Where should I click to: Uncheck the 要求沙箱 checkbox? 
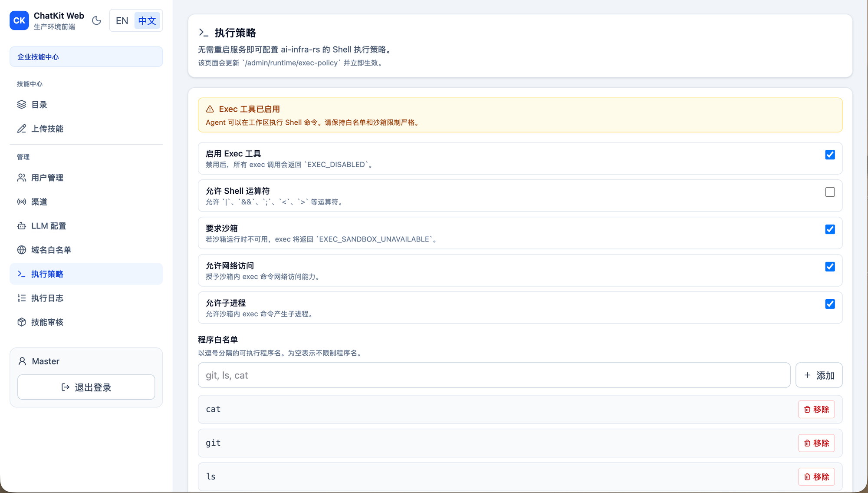pos(830,229)
